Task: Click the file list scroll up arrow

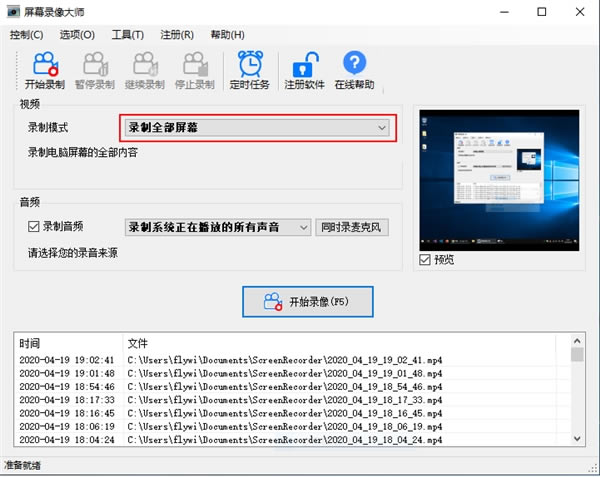Action: point(577,341)
